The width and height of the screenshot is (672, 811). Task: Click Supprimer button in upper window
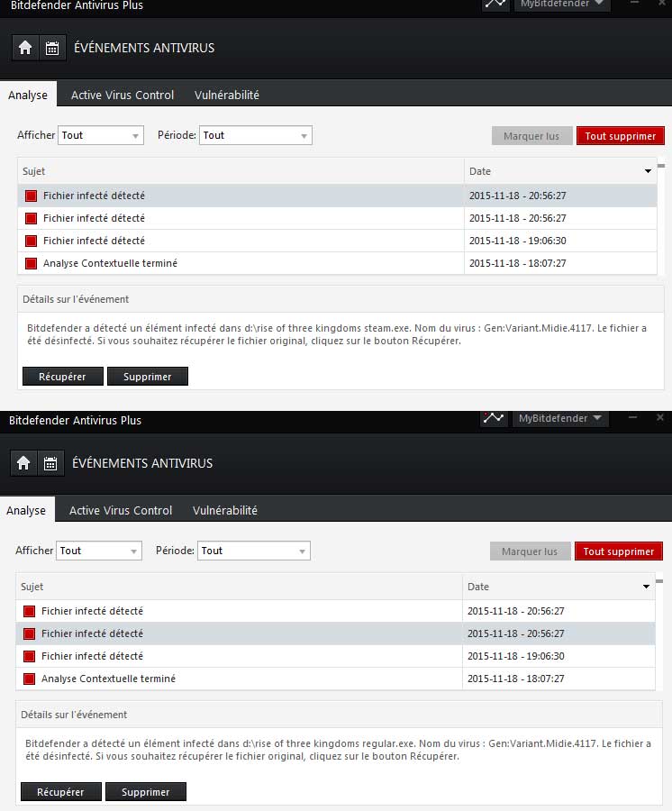pyautogui.click(x=148, y=376)
